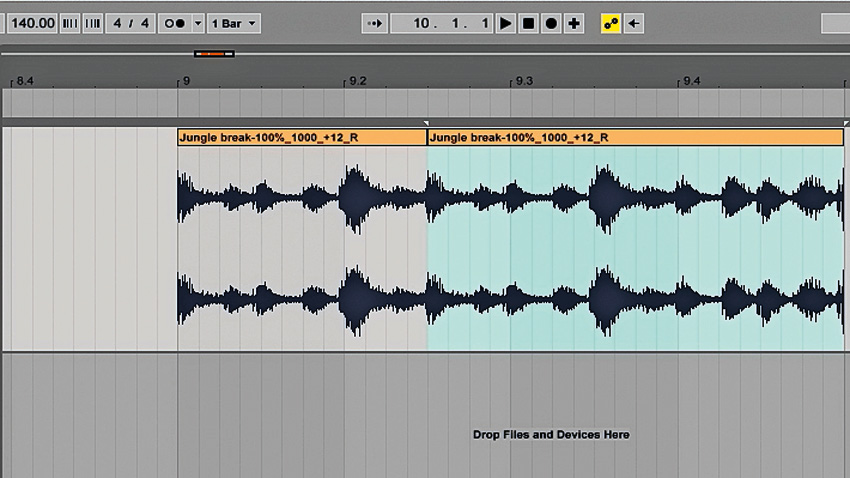Arm the Arrangement Record button
This screenshot has height=478, width=850.
click(551, 23)
